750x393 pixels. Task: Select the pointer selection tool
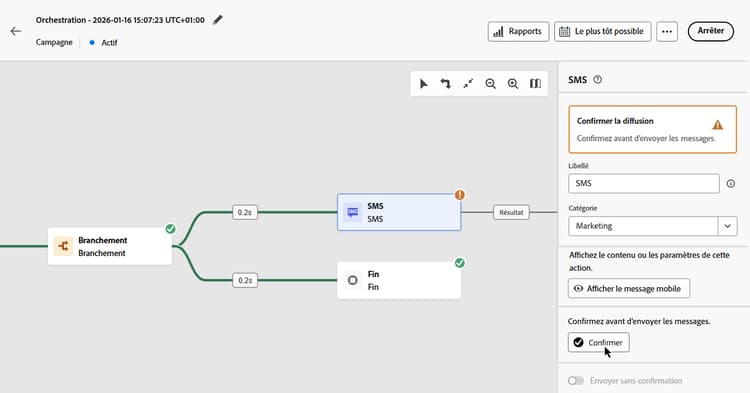(x=423, y=84)
